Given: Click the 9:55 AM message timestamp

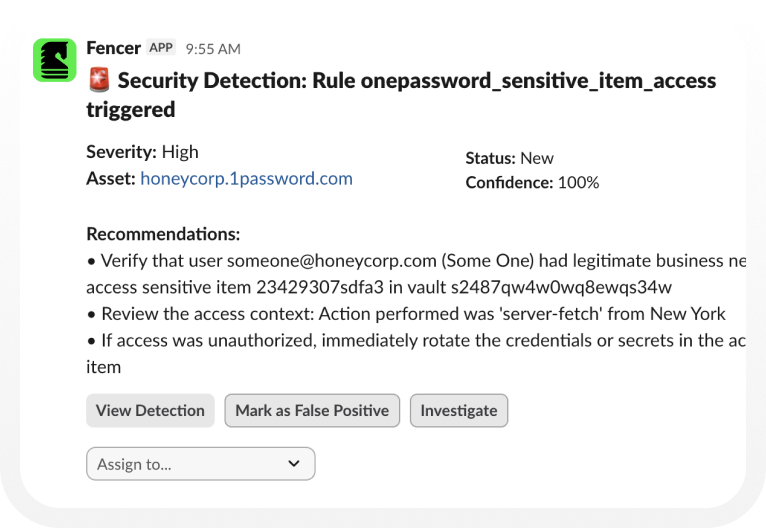Looking at the screenshot, I should pos(213,48).
